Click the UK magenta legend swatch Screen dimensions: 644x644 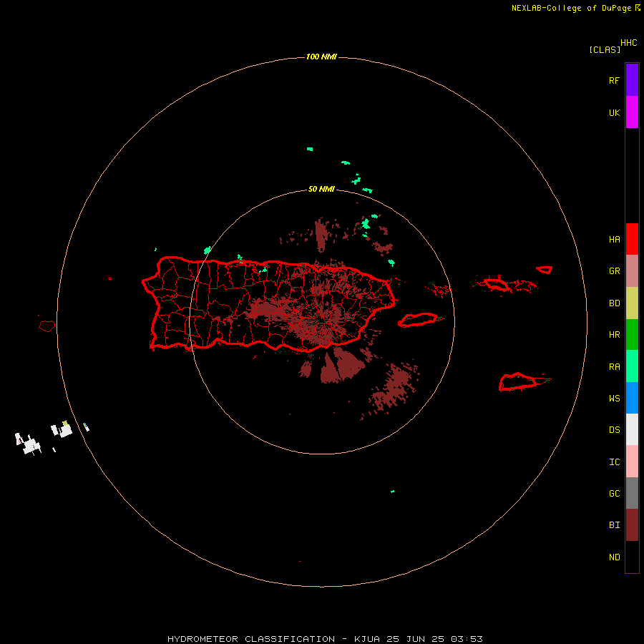tap(632, 112)
